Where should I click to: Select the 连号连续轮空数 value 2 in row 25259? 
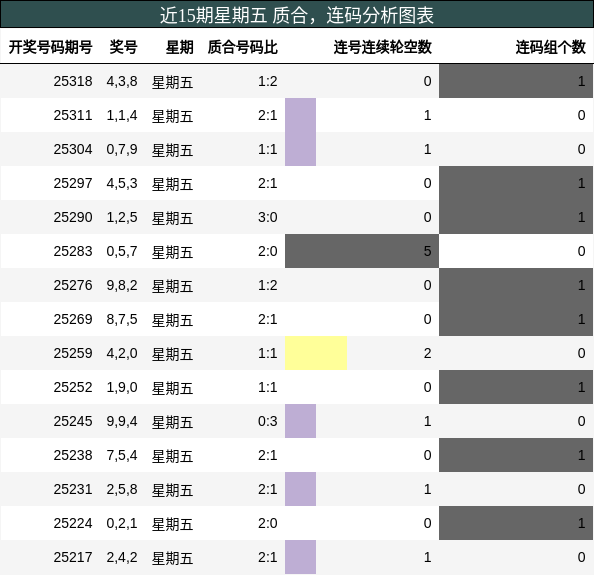pyautogui.click(x=427, y=353)
